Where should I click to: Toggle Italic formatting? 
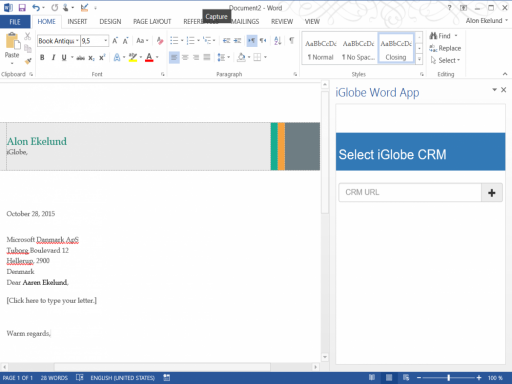point(53,58)
